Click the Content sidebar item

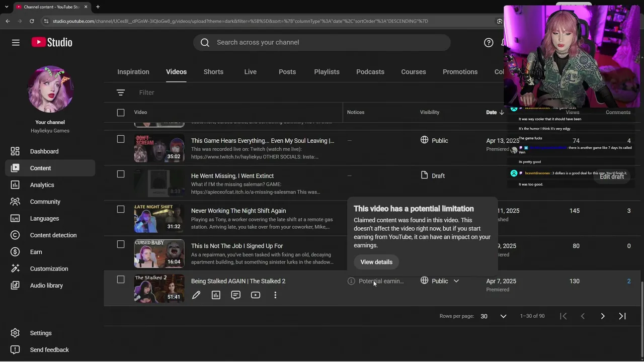(50, 168)
